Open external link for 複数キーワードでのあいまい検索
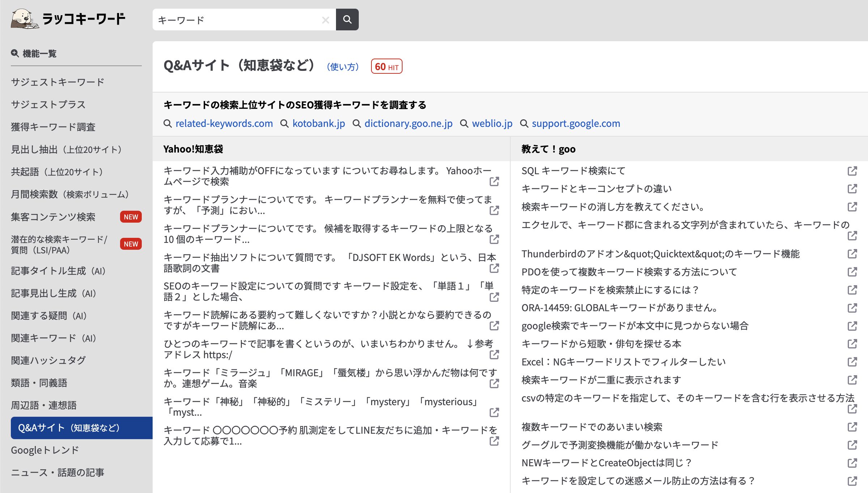868x493 pixels. click(x=852, y=427)
